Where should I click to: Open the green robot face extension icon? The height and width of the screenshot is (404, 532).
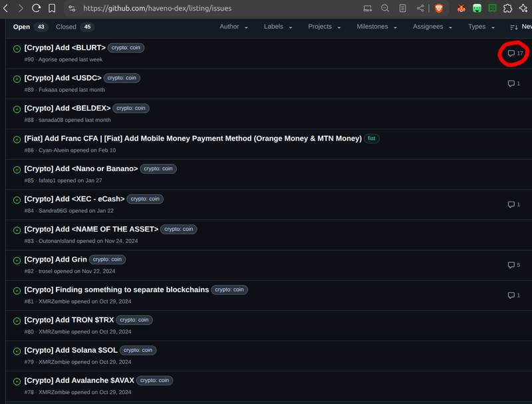point(477,8)
